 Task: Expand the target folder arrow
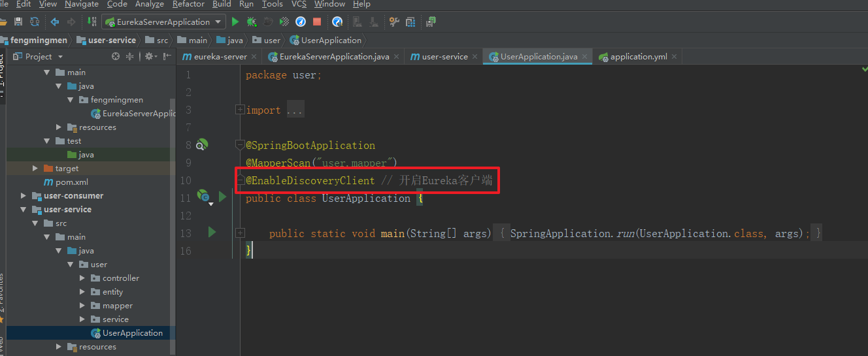click(35, 169)
